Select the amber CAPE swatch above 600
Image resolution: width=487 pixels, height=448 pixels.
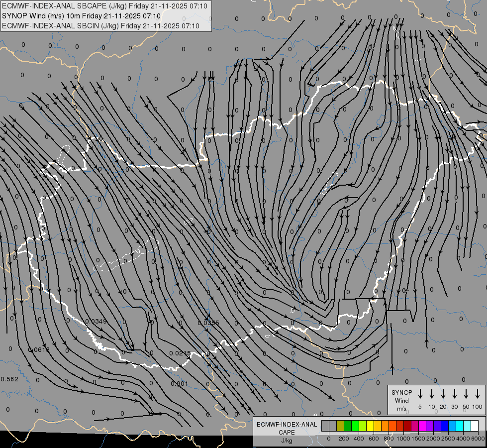coord(378,426)
